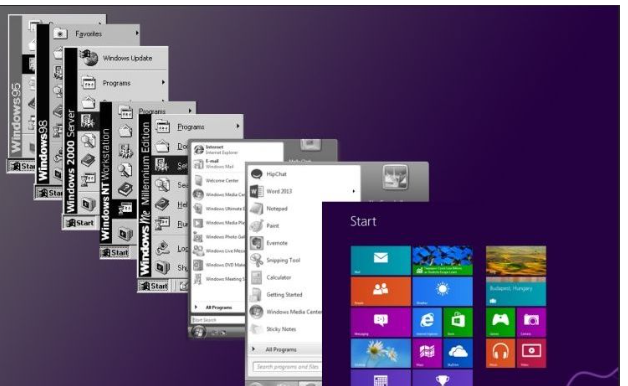Open the Sport trophy tile
This screenshot has height=386, width=628.
[442, 378]
